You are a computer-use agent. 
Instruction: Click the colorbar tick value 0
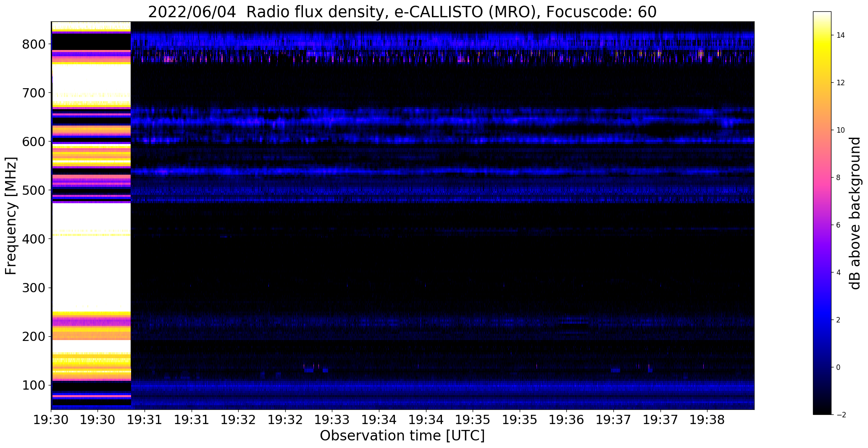coord(839,367)
